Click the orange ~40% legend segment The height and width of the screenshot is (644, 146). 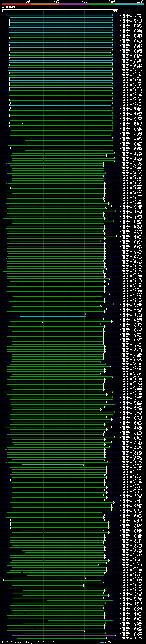[x=45, y=4]
